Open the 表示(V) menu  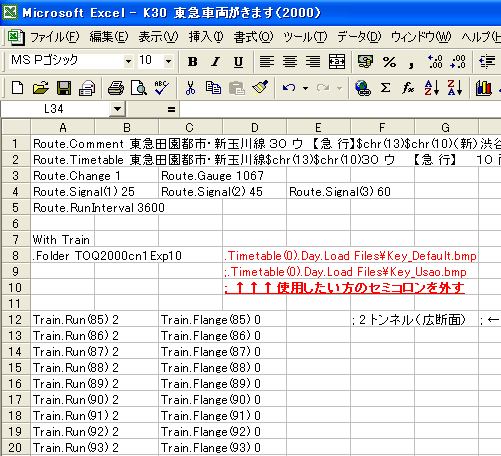coord(159,37)
